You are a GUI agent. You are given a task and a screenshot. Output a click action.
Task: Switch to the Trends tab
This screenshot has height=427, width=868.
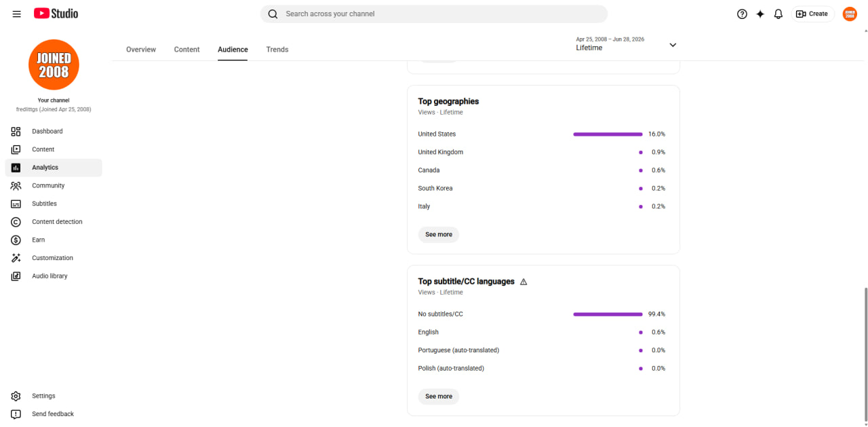pyautogui.click(x=277, y=50)
